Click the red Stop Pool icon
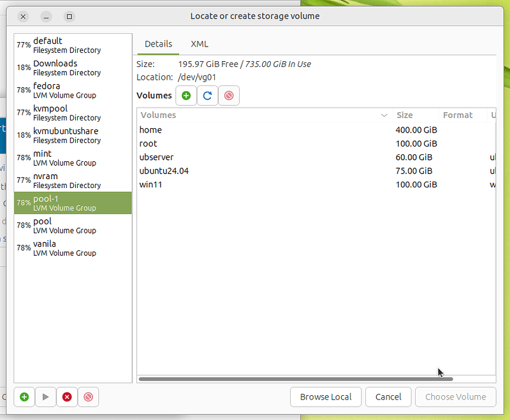Viewport: 510px width, 420px height. point(67,396)
